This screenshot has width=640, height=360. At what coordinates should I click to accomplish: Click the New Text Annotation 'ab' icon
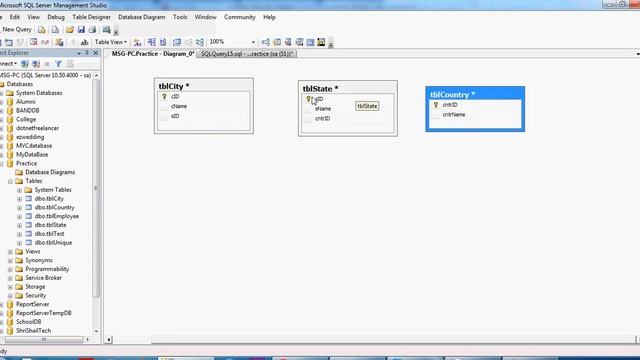pos(84,42)
